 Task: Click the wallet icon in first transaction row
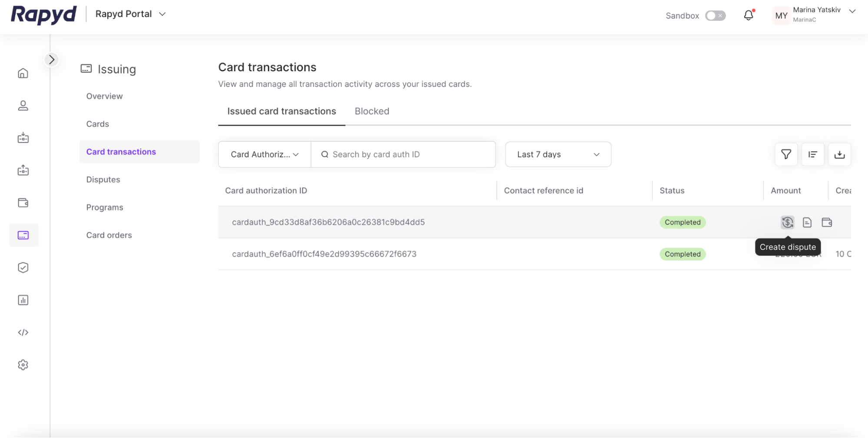(x=827, y=222)
